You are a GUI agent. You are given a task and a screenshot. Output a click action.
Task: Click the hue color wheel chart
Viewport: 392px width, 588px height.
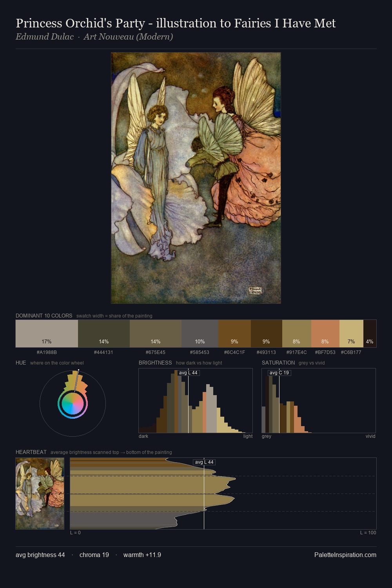coord(73,403)
